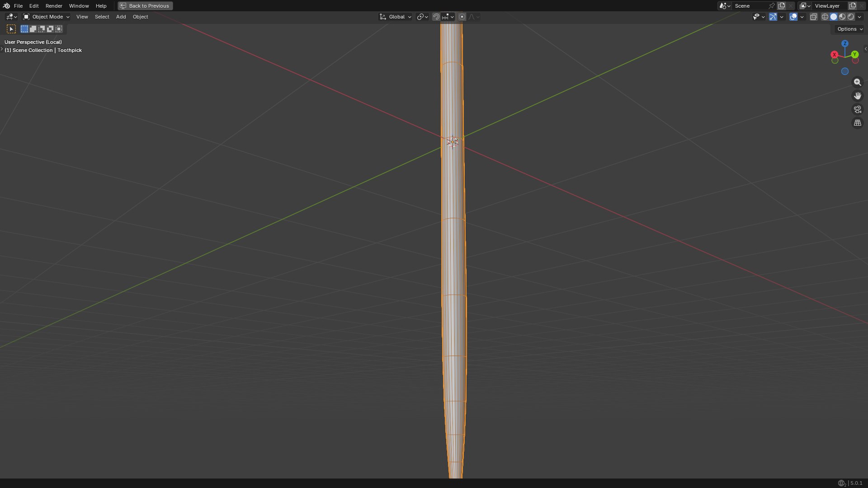Open the transform pivot point dropdown
This screenshot has width=868, height=488.
[422, 17]
